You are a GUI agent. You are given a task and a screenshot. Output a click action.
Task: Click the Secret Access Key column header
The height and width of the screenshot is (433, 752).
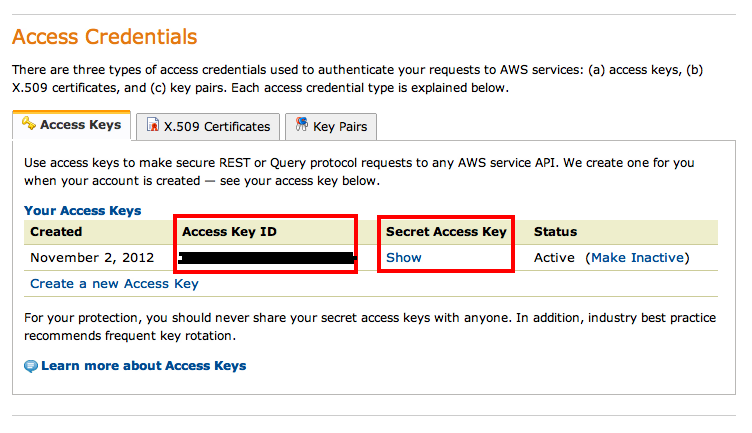coord(446,232)
